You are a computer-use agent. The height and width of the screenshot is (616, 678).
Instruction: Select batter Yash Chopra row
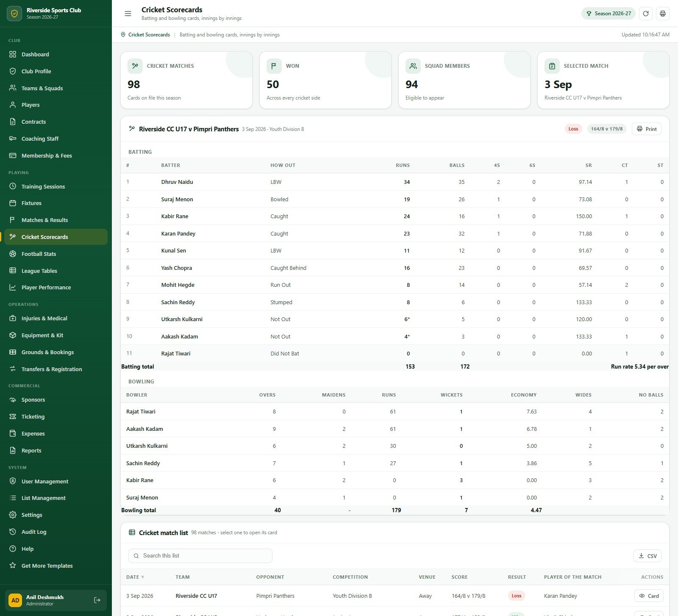395,268
